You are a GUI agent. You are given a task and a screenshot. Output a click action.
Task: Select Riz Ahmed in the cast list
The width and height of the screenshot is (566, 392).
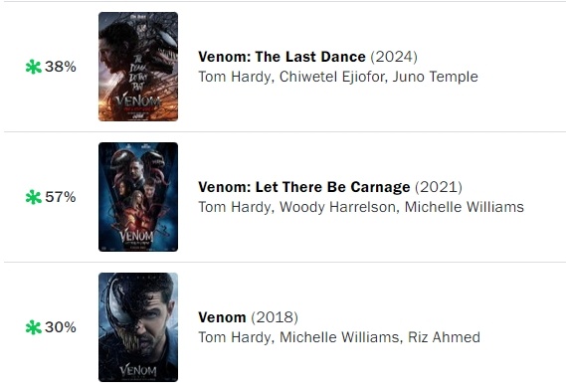[444, 337]
